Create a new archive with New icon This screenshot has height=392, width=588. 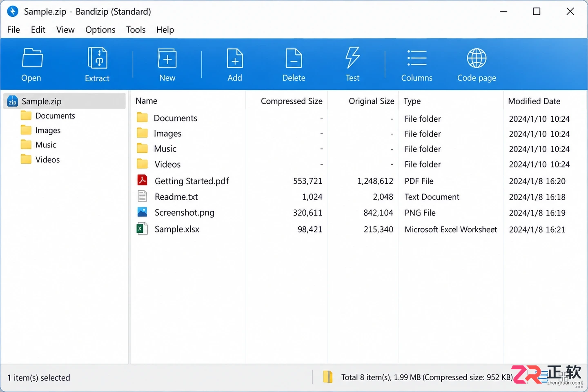point(167,58)
